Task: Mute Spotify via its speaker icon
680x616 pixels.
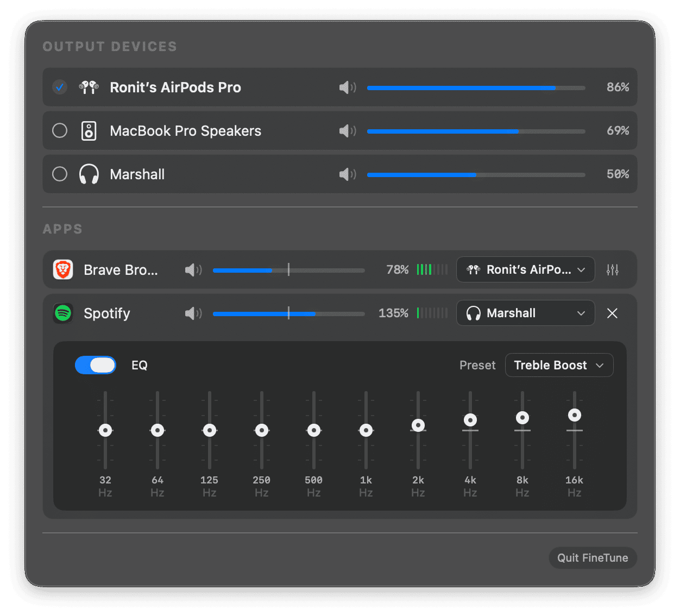Action: pyautogui.click(x=193, y=313)
